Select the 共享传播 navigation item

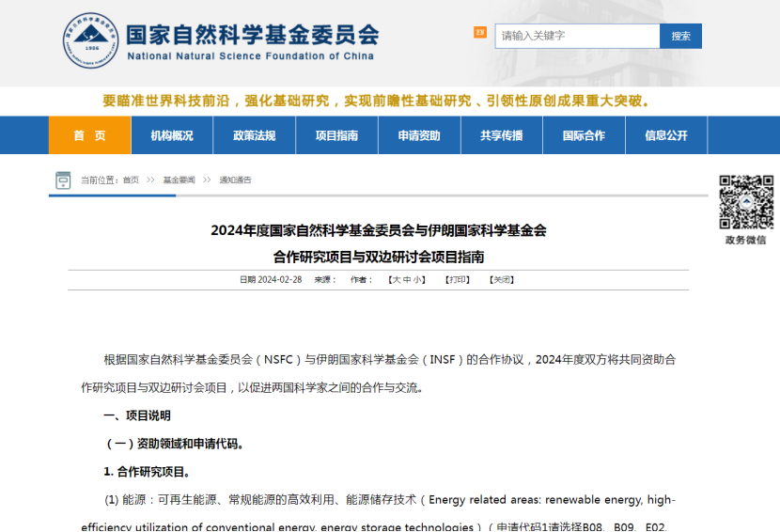(502, 135)
